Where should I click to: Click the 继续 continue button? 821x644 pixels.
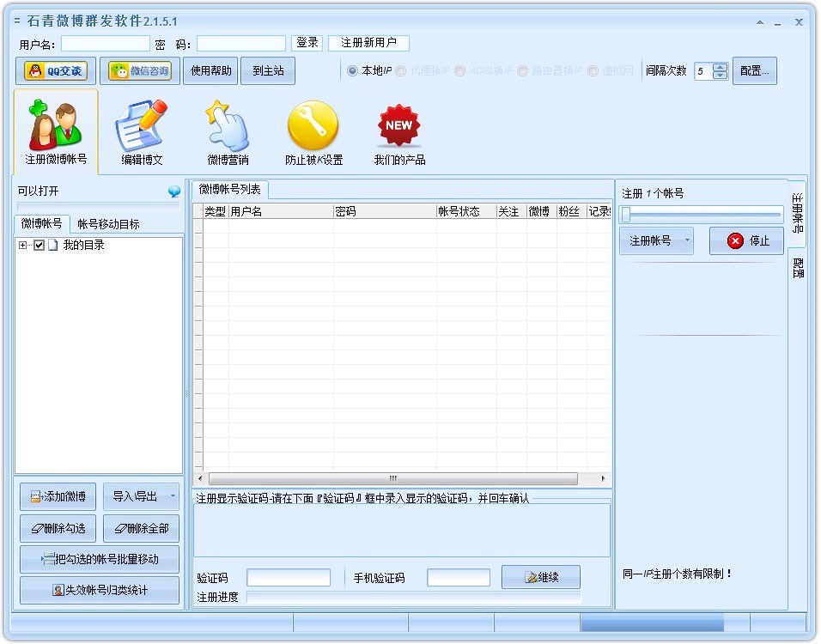[x=541, y=577]
